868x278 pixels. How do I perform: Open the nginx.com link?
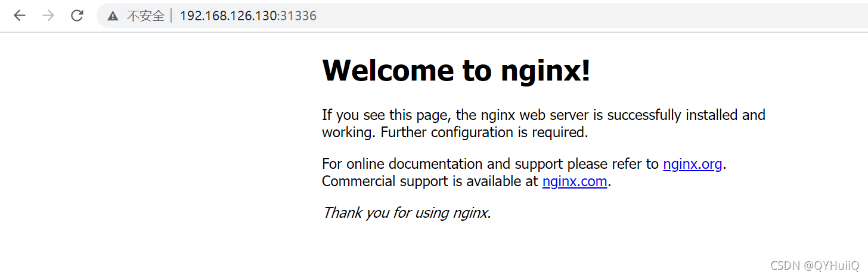coord(575,181)
